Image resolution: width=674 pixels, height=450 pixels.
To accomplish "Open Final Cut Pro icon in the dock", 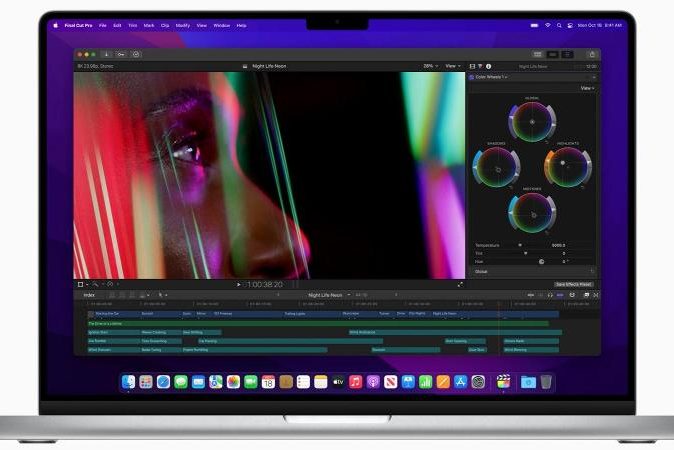I will coord(503,382).
